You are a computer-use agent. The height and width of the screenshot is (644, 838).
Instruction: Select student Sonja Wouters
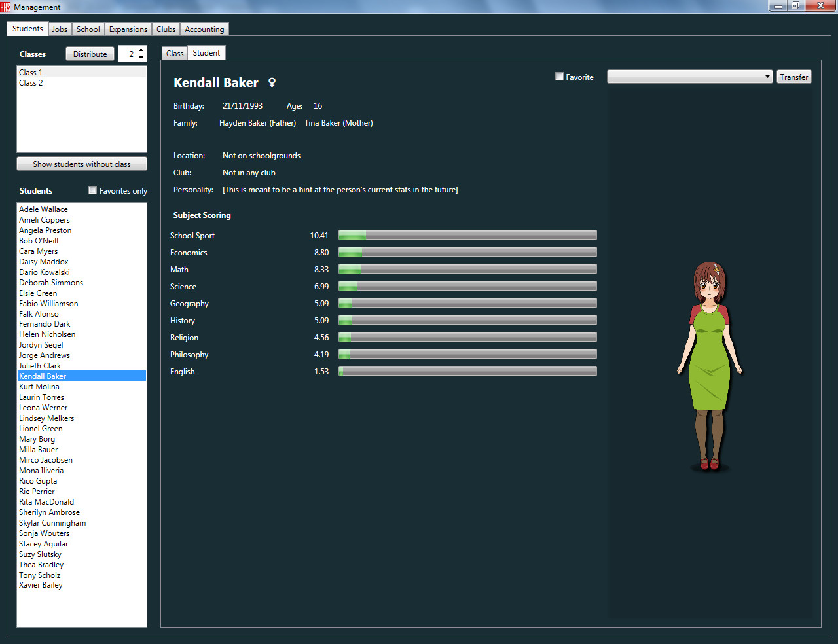pos(82,533)
